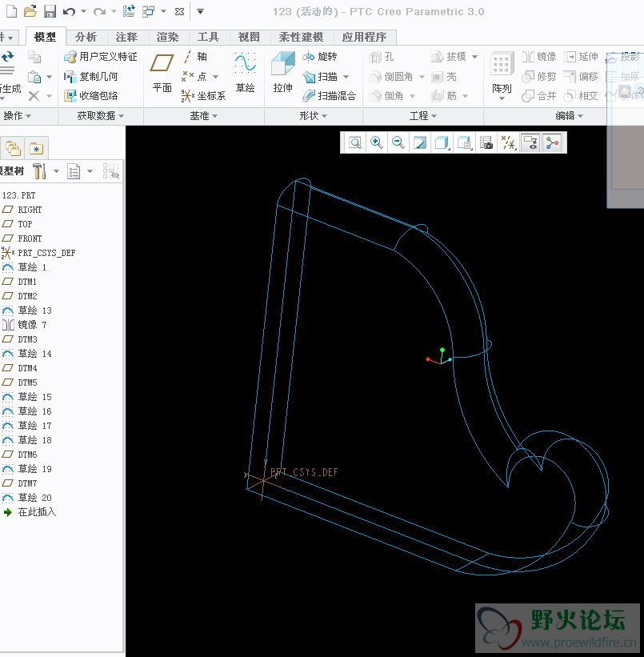Open the Pattern (阵列) dropdown arrow
The image size is (644, 657).
tap(502, 99)
